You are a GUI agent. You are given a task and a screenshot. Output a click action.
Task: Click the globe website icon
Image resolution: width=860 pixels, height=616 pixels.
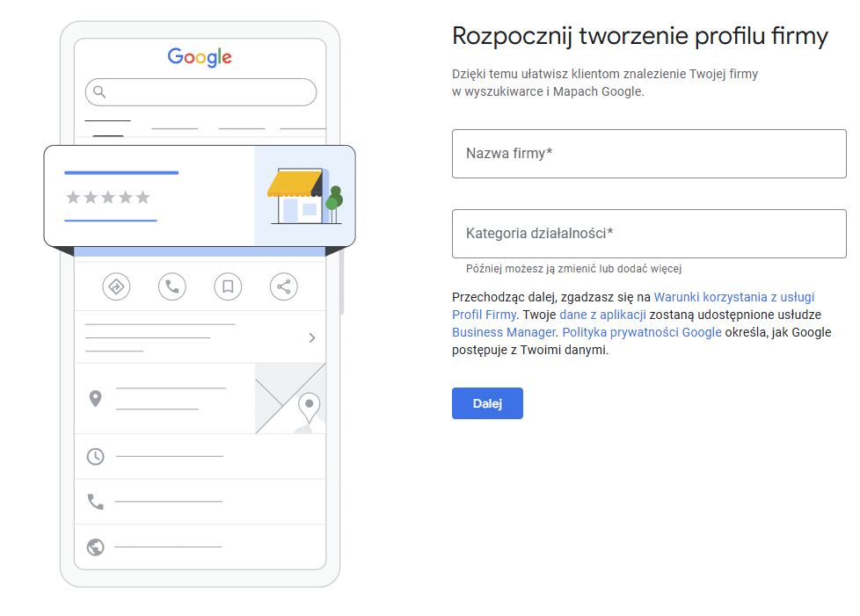96,547
